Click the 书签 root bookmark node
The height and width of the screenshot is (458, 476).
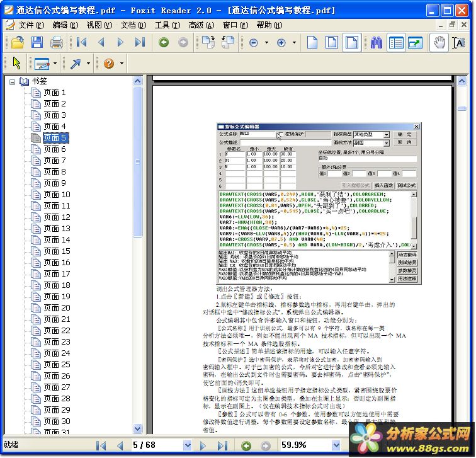click(39, 81)
